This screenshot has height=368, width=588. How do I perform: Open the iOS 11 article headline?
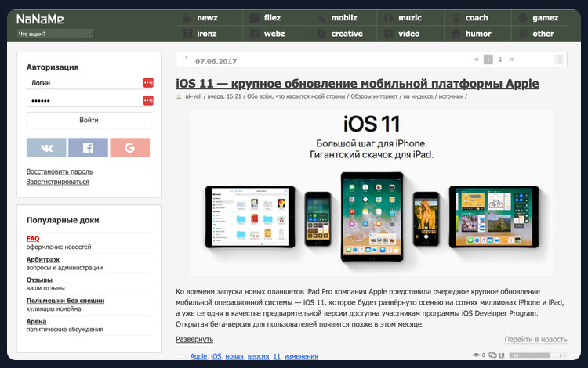[x=357, y=83]
